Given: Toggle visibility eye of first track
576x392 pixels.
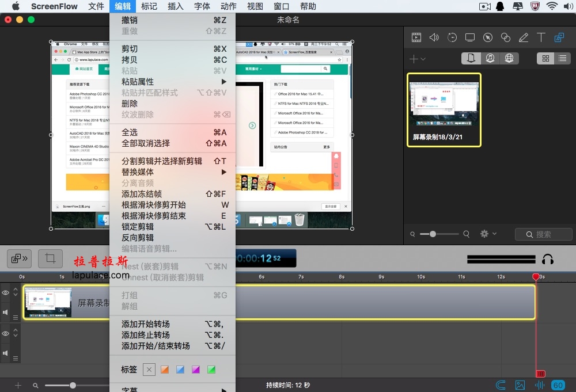Looking at the screenshot, I should click(x=6, y=292).
